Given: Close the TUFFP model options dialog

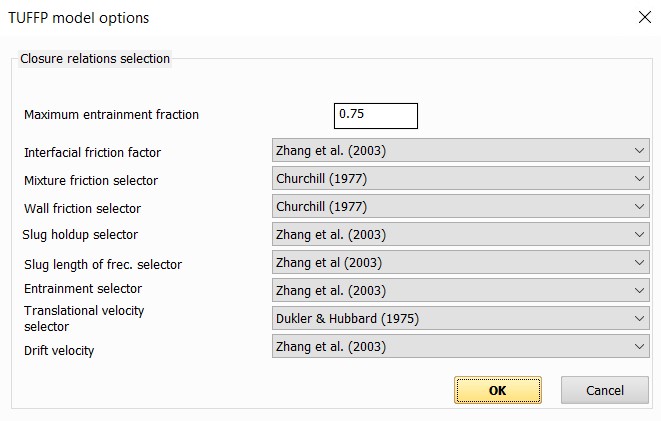Looking at the screenshot, I should [x=642, y=16].
